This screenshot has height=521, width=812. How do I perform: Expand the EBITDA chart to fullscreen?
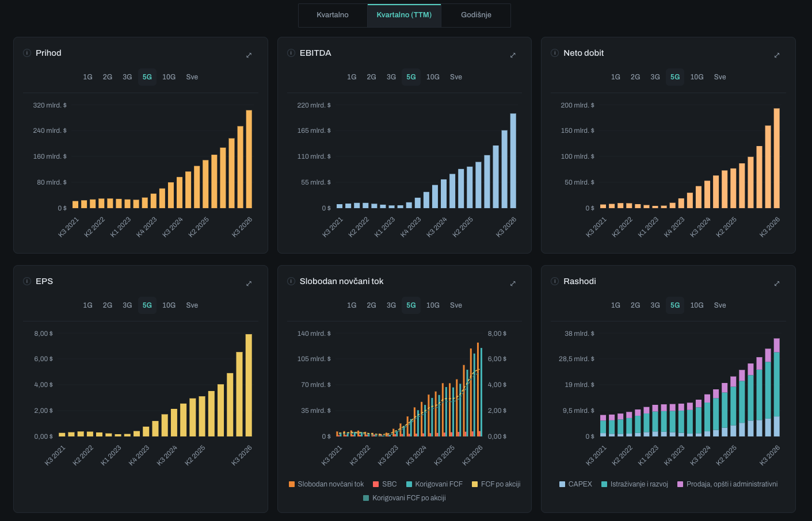click(513, 55)
